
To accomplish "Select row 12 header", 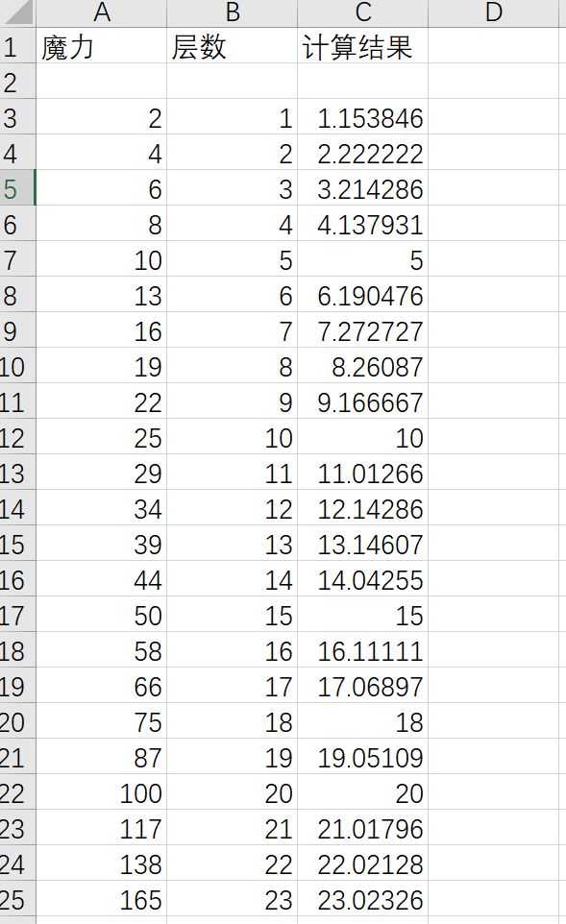I will (x=17, y=437).
